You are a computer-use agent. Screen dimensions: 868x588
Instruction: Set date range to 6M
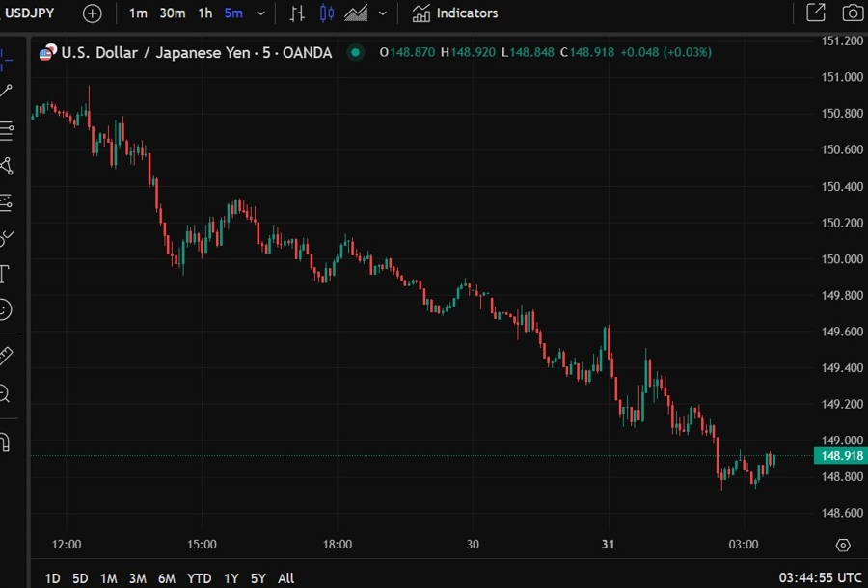167,578
